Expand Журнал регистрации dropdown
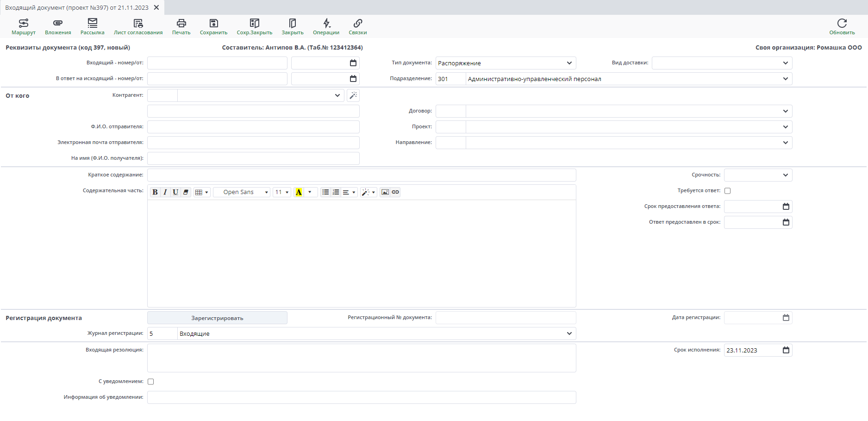 point(569,333)
